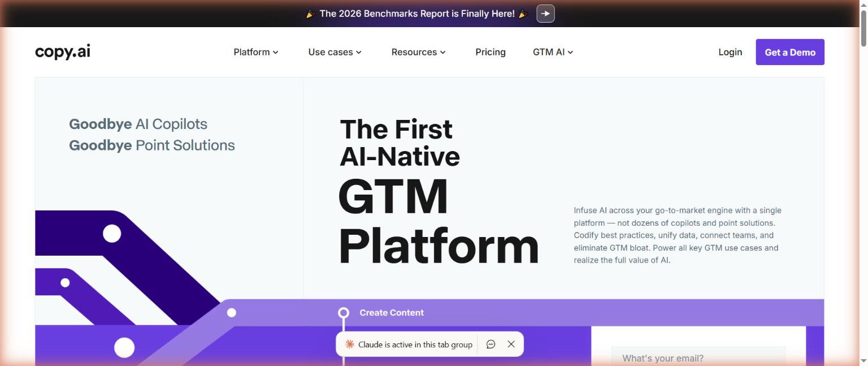Expand the GTM AI dropdown menu

point(553,52)
